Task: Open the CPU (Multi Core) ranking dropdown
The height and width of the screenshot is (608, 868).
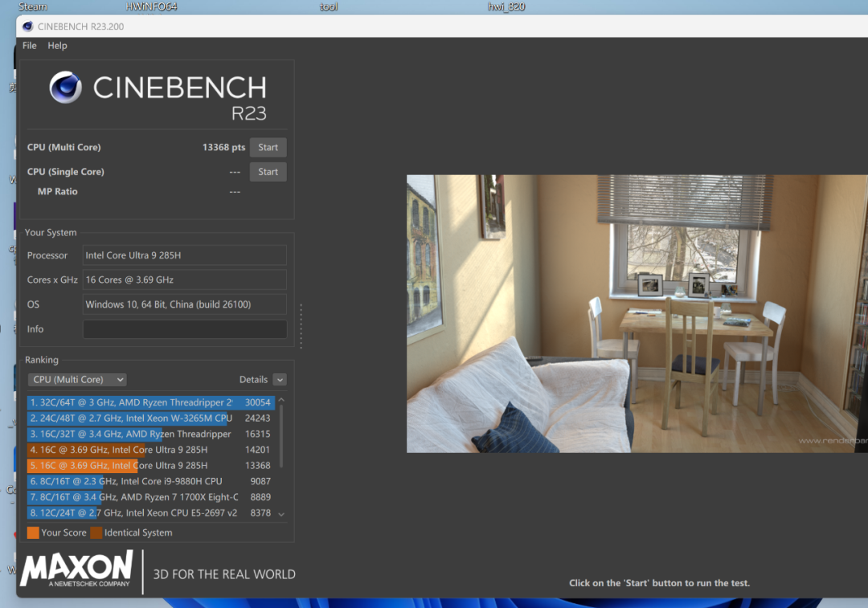Action: coord(77,380)
